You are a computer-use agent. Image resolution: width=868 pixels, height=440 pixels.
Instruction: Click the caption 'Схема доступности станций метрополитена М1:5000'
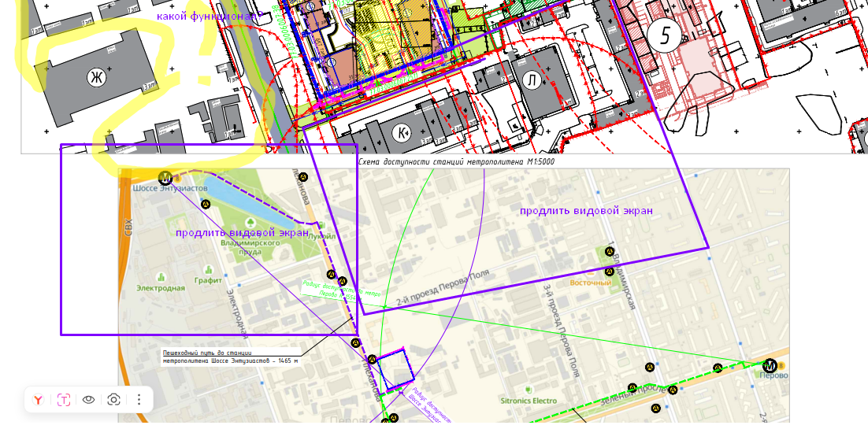tap(456, 161)
